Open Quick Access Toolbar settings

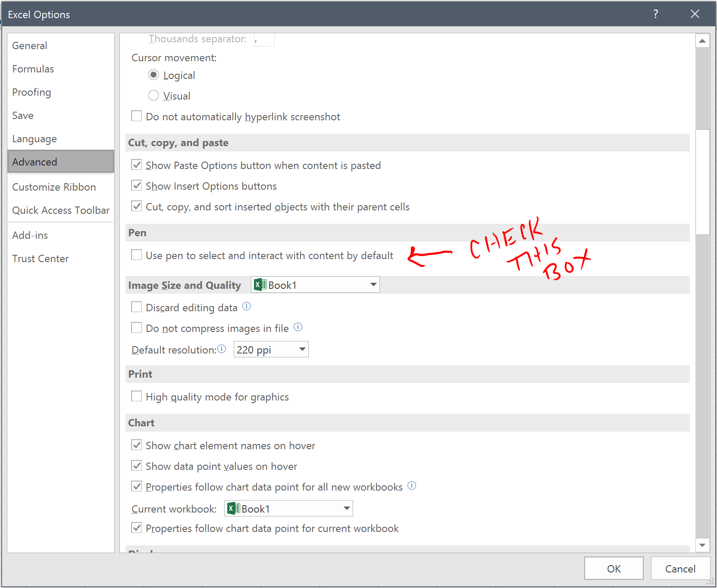[60, 210]
